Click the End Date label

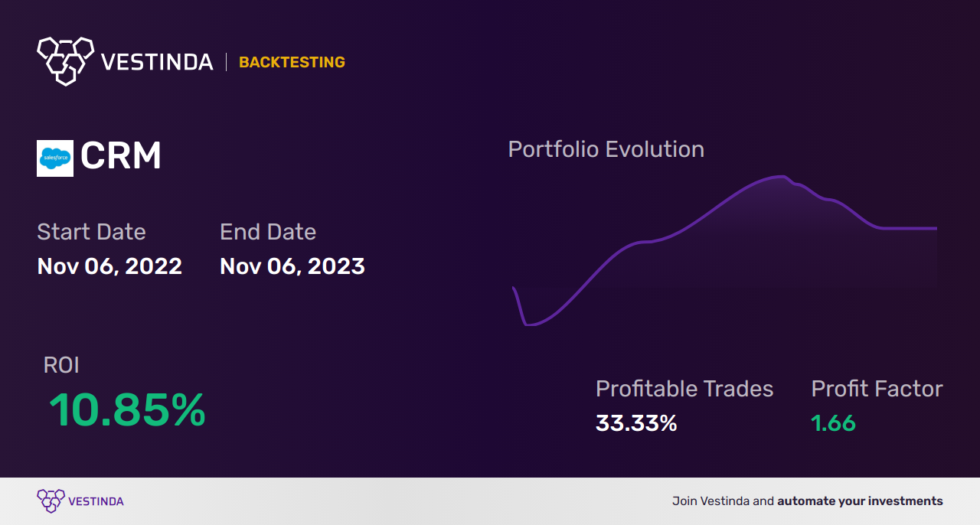268,232
